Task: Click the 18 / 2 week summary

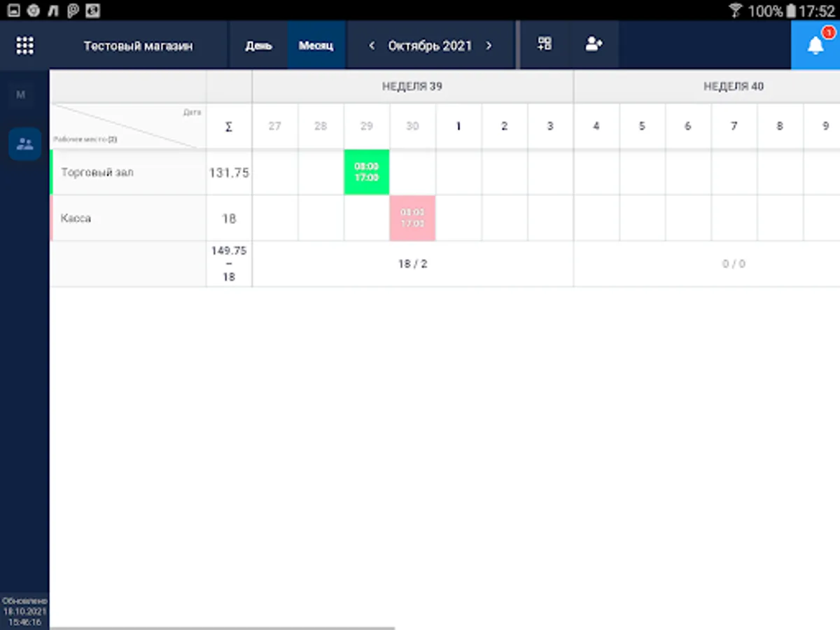Action: pyautogui.click(x=412, y=264)
